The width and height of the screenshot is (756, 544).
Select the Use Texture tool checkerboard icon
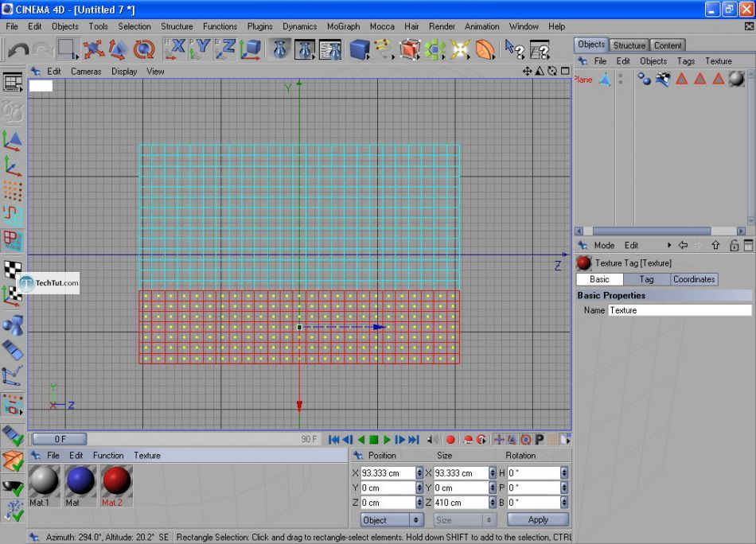coord(13,269)
